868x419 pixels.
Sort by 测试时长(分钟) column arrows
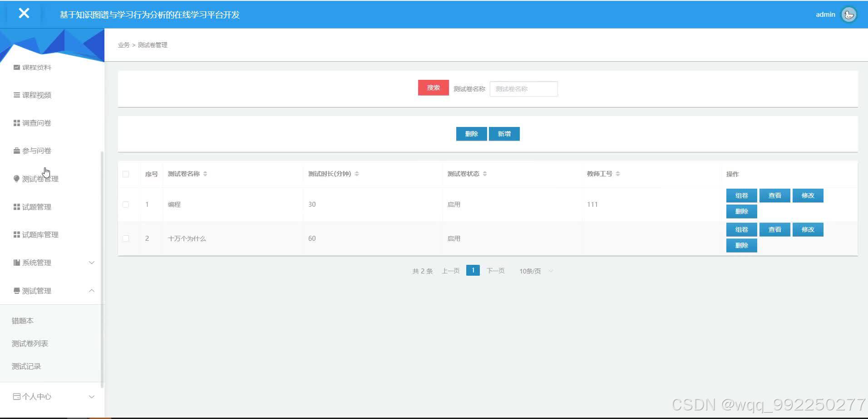357,174
